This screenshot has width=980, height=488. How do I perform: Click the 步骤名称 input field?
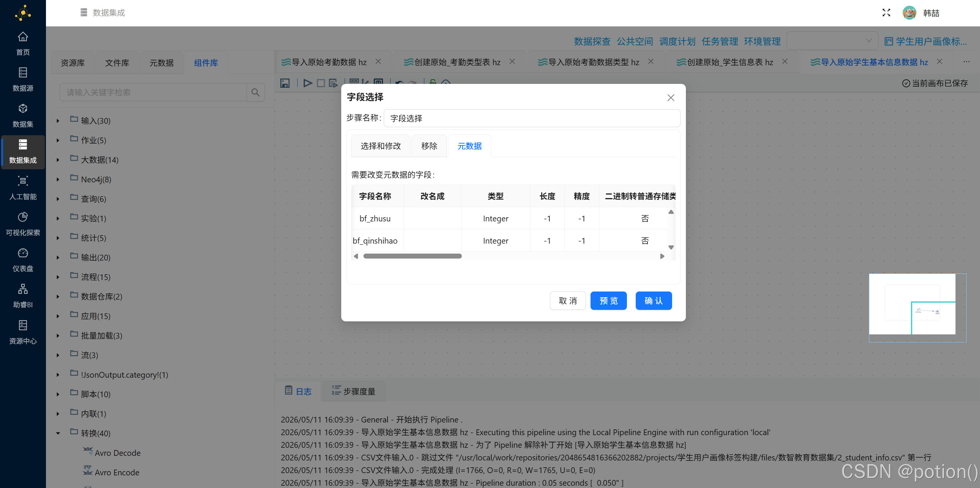click(x=532, y=118)
